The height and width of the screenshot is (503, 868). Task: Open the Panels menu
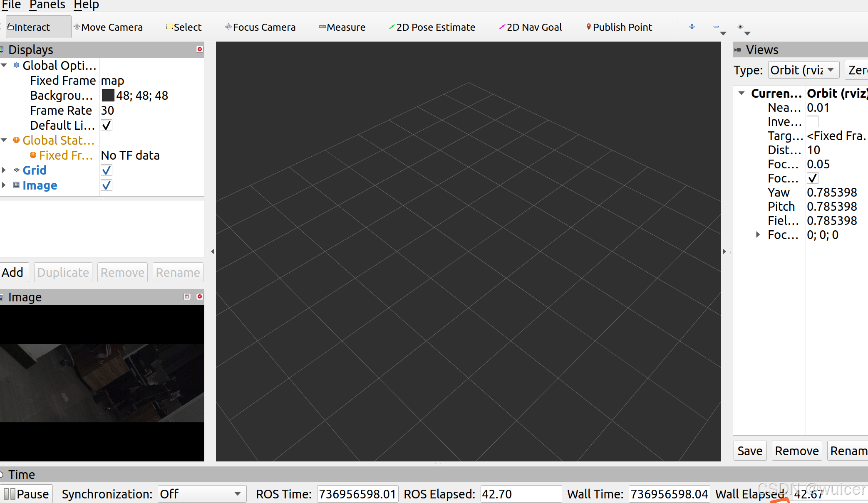[x=47, y=5]
